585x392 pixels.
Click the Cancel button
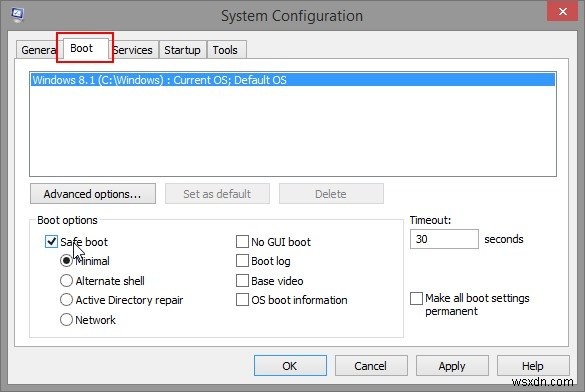point(371,366)
